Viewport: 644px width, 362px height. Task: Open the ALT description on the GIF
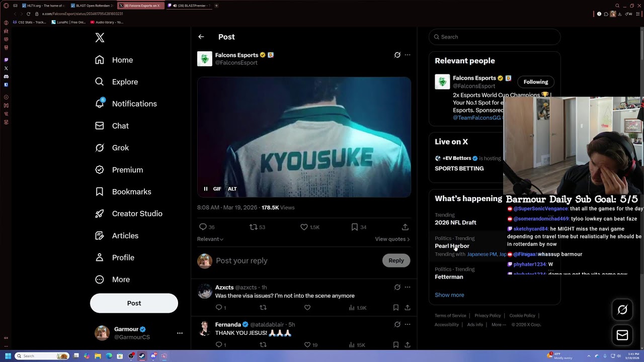click(232, 189)
